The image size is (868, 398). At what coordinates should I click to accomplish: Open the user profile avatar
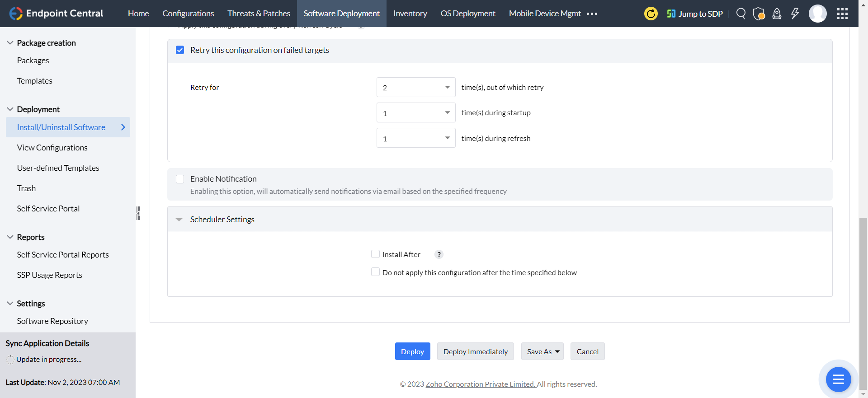coord(817,14)
